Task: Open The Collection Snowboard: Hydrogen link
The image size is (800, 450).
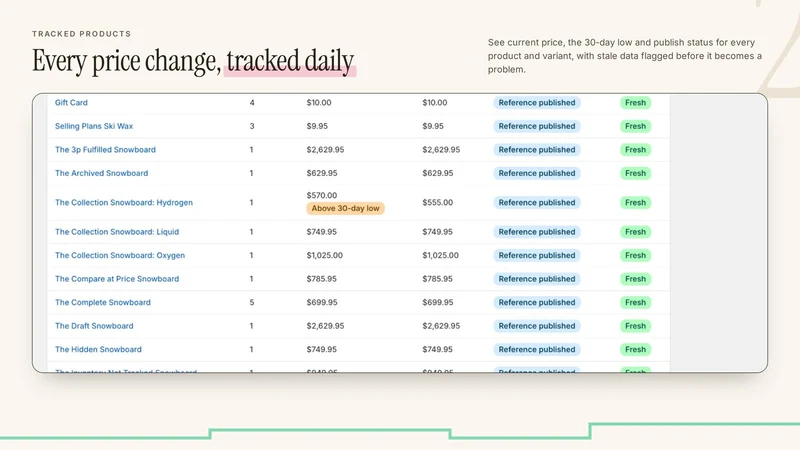Action: click(124, 203)
